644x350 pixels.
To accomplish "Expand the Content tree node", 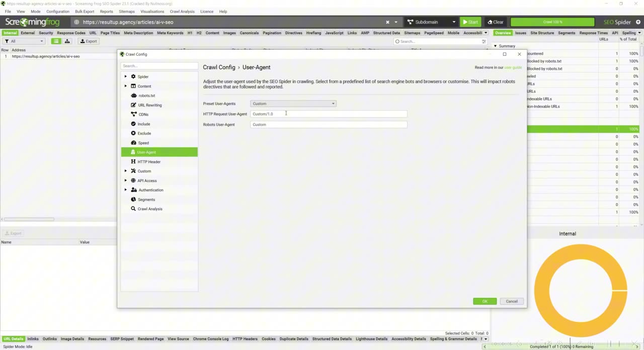I will [126, 86].
